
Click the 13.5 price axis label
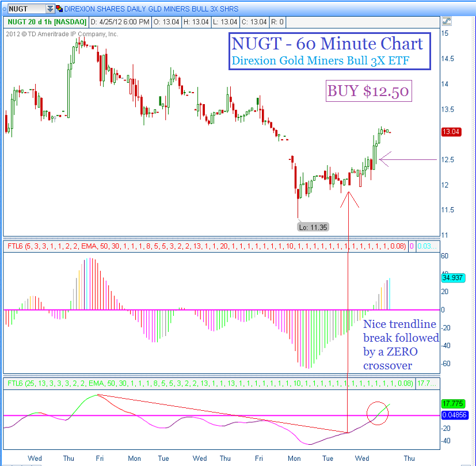click(448, 109)
